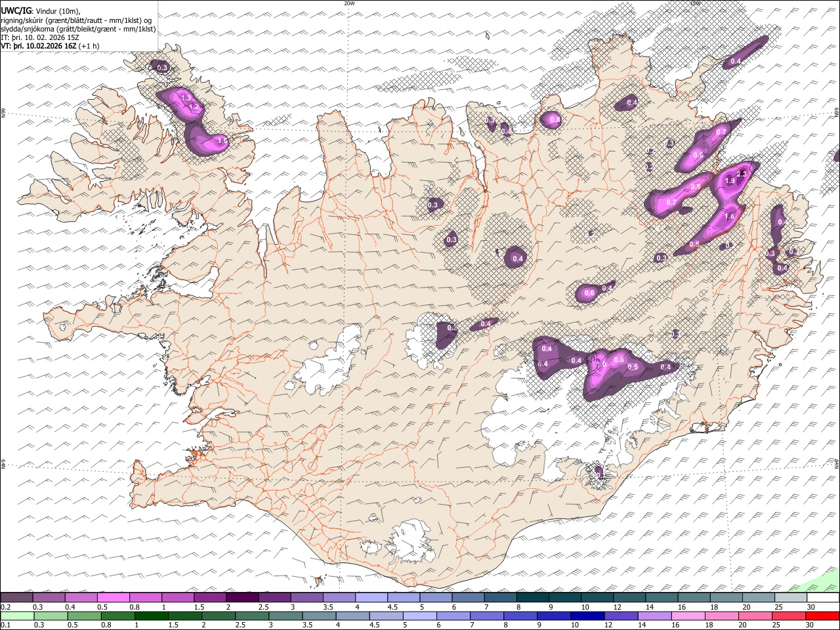The image size is (840, 630).
Task: Select the pale grey 25–30 snow legend swatch
Action: (x=791, y=597)
